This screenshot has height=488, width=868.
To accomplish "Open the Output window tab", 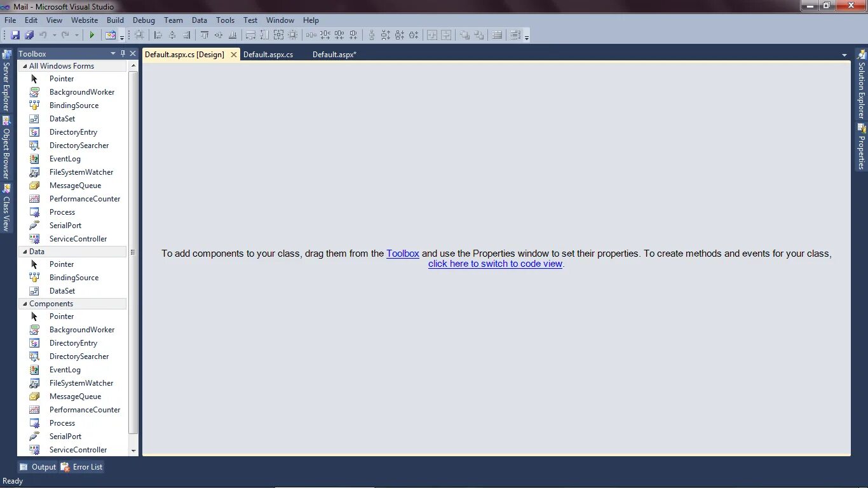I will coord(37,467).
